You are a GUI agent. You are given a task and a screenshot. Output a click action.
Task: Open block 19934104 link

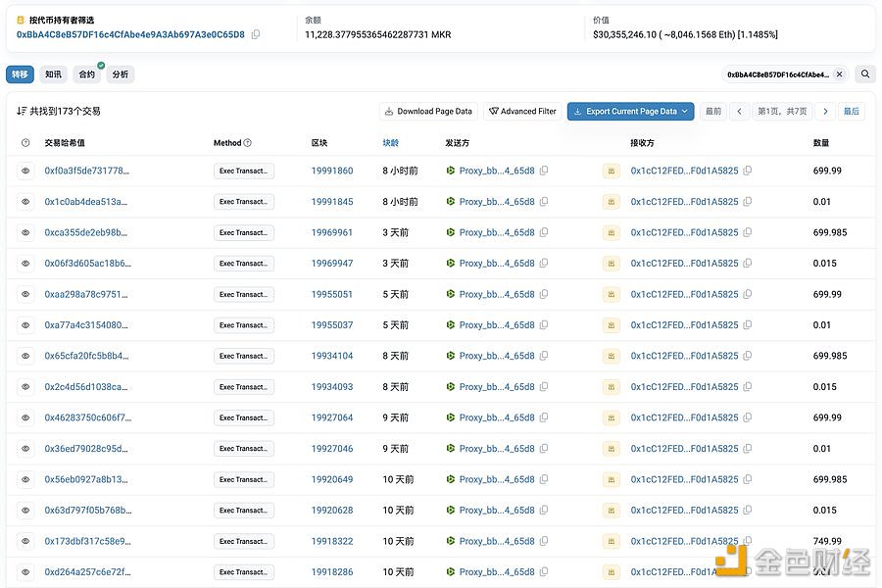tap(332, 356)
